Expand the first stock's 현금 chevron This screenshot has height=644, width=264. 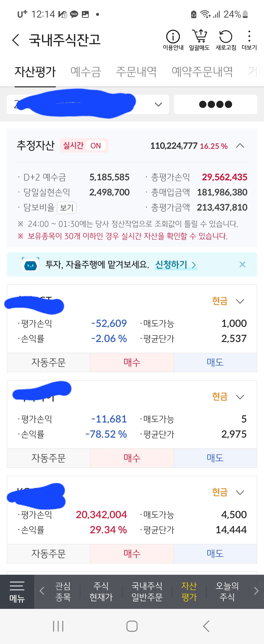(x=240, y=301)
